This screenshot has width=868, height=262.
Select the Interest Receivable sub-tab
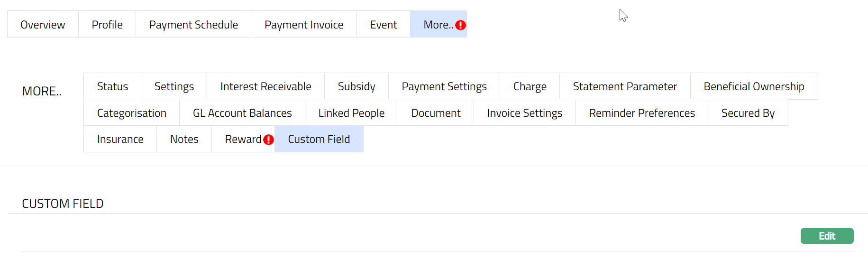click(265, 86)
